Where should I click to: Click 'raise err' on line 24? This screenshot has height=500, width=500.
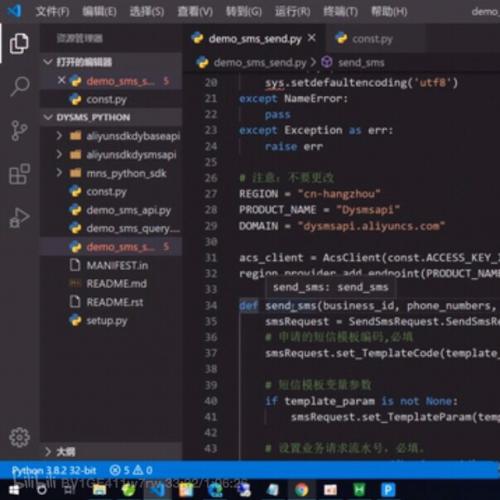294,147
